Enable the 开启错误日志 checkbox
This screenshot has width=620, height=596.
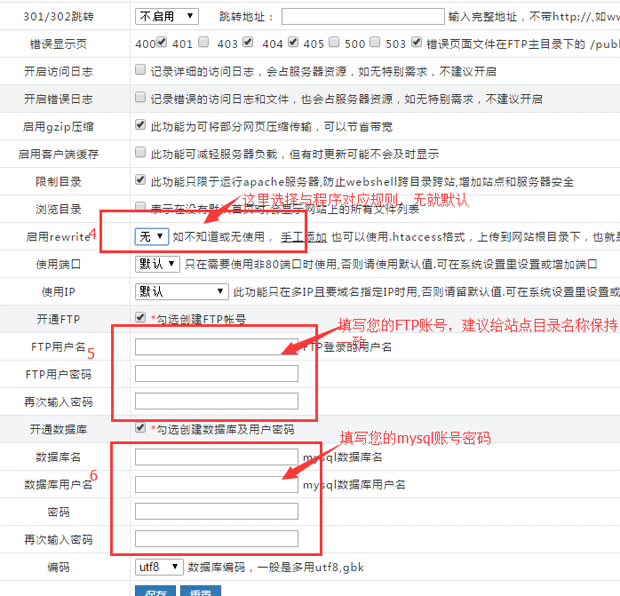[141, 99]
